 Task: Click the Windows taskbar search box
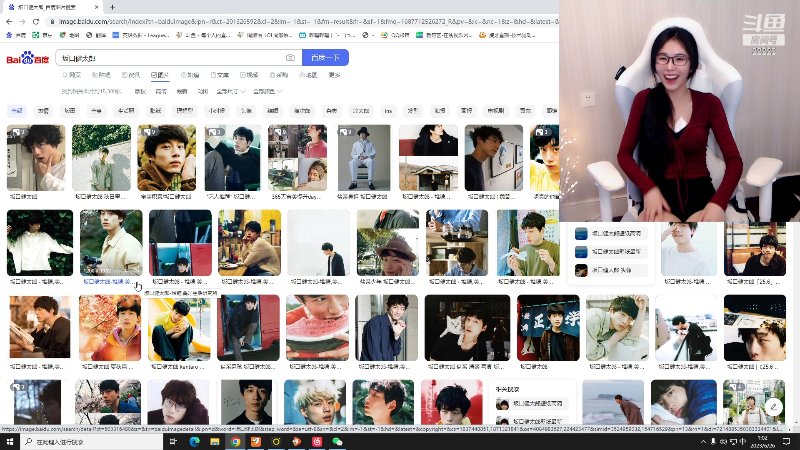pos(92,442)
